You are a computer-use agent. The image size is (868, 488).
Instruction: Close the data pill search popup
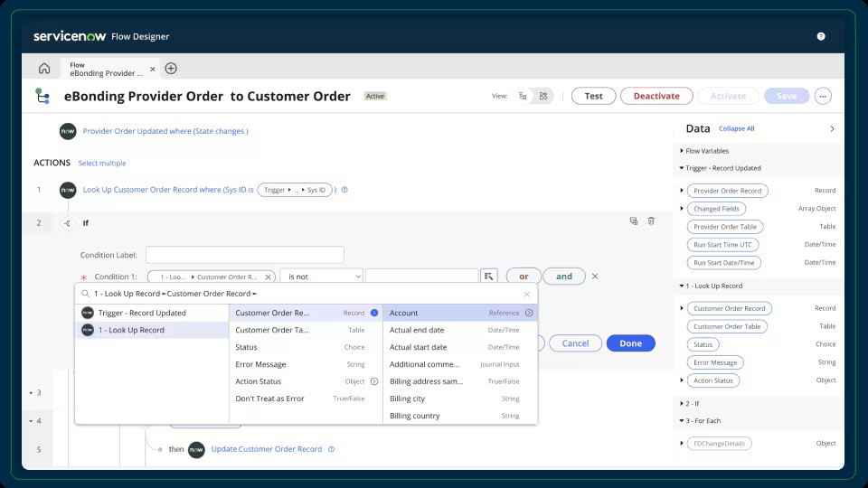[527, 294]
